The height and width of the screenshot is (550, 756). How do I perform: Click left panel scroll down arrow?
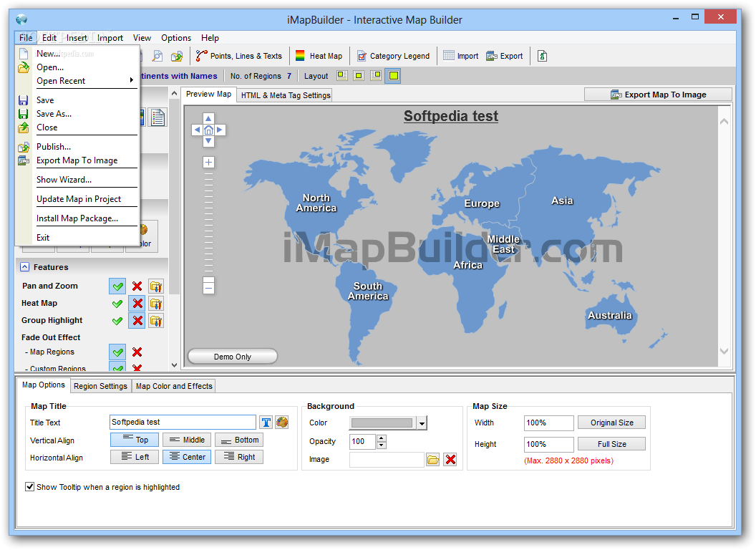pos(175,365)
